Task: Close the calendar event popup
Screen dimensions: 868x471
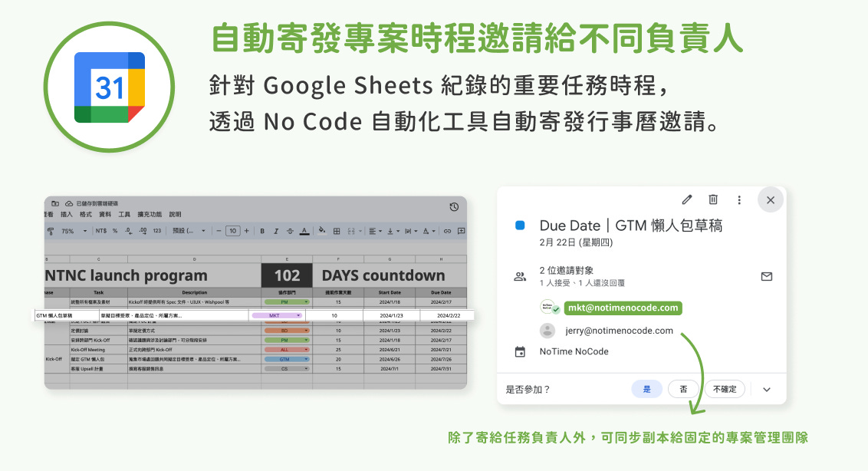Action: [x=770, y=200]
